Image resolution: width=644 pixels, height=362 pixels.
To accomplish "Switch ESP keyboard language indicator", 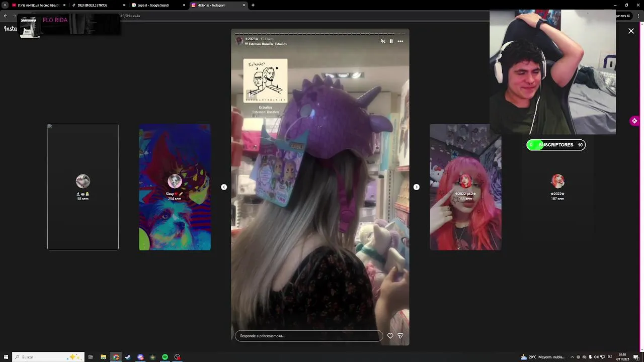I will [x=609, y=357].
